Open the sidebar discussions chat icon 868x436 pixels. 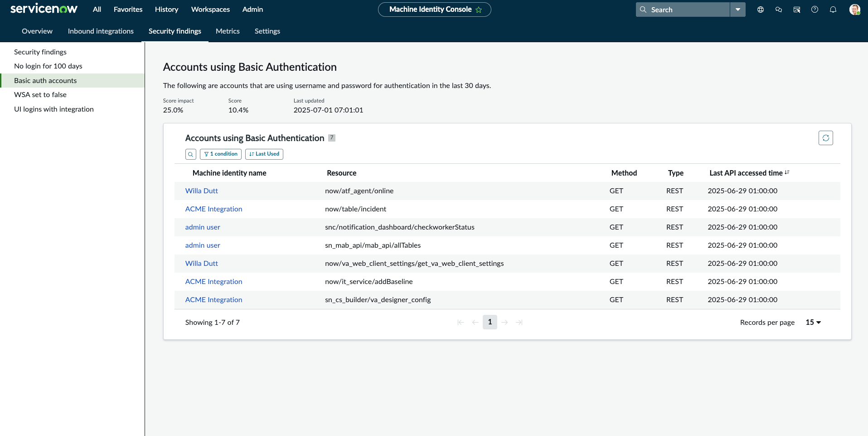[779, 10]
